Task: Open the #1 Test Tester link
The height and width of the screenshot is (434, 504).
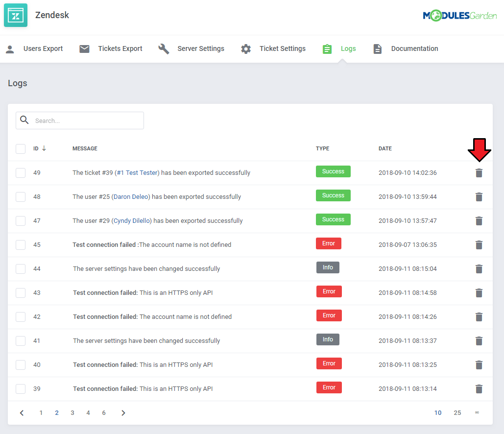Action: coord(137,172)
